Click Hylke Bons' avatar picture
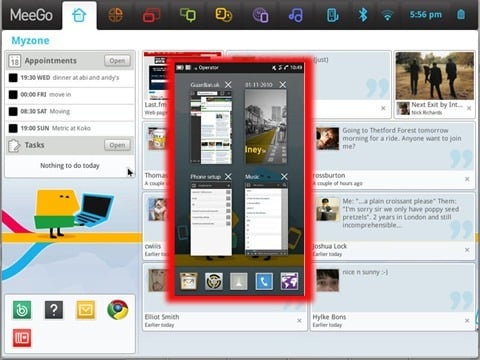 coord(327,280)
